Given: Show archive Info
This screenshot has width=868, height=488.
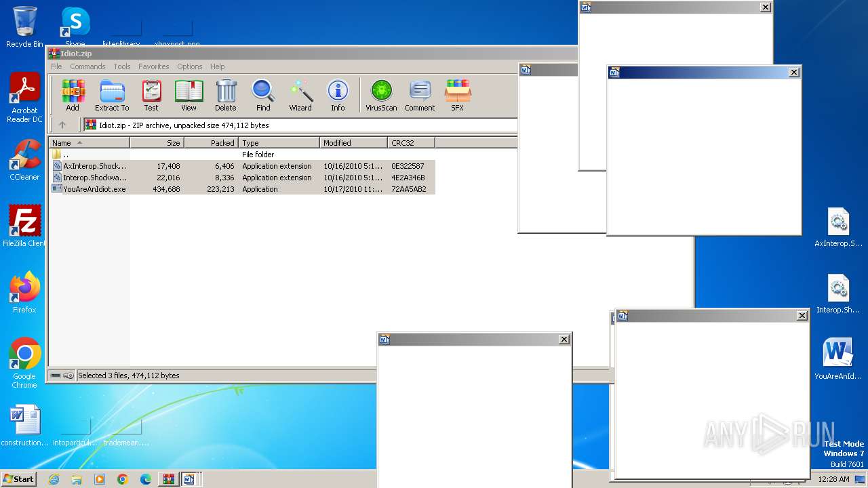Looking at the screenshot, I should pos(338,95).
